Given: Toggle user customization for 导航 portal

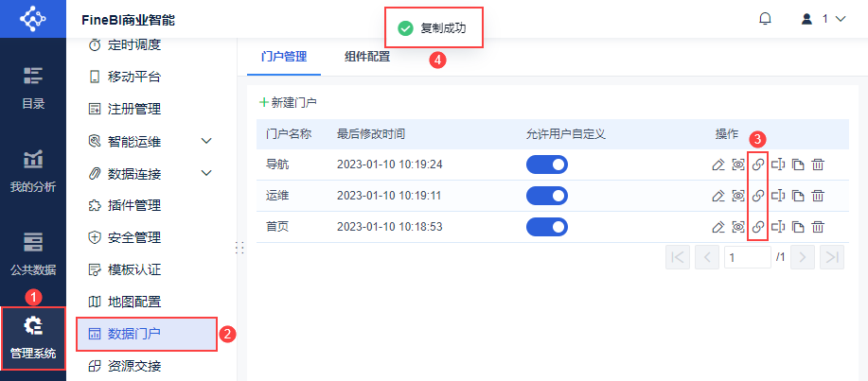Looking at the screenshot, I should click(546, 165).
